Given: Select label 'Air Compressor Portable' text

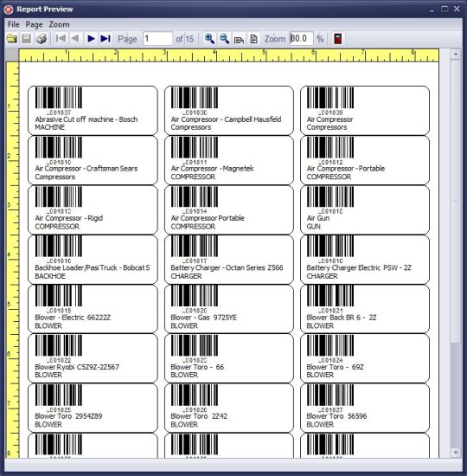Looking at the screenshot, I should pos(208,218).
